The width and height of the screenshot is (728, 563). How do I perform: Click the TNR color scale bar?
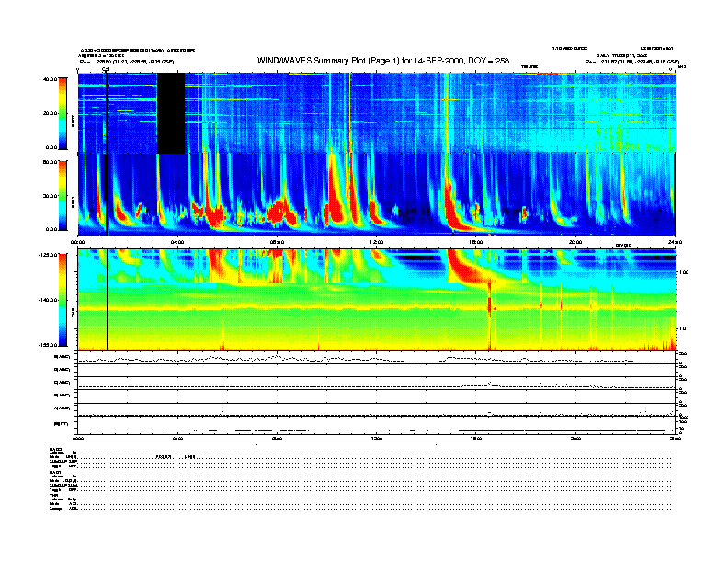pos(63,300)
